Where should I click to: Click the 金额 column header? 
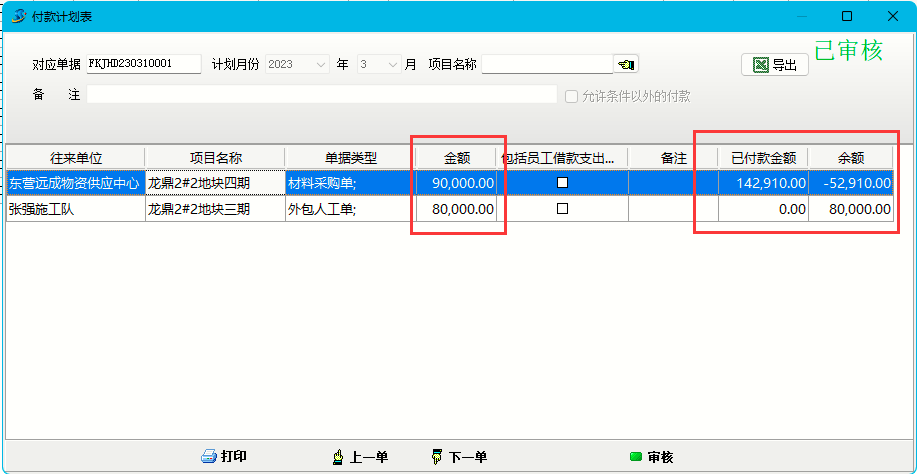pos(456,158)
